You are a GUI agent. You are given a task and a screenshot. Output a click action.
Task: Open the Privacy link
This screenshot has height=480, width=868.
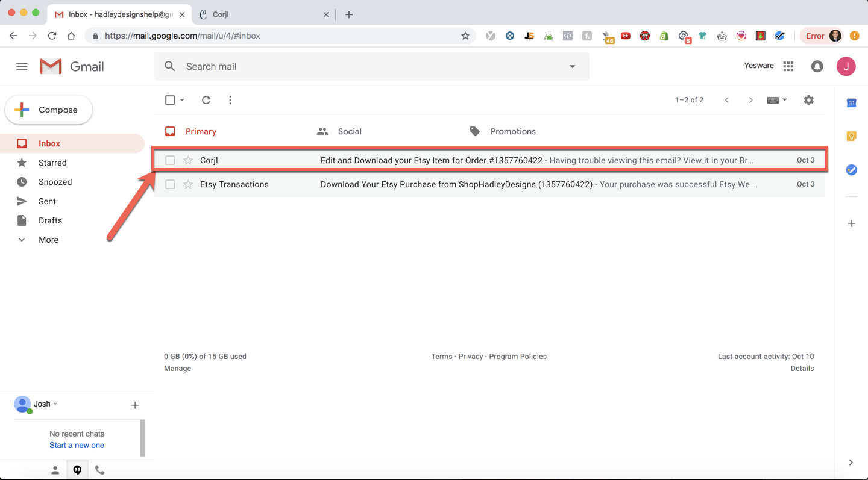(x=471, y=357)
